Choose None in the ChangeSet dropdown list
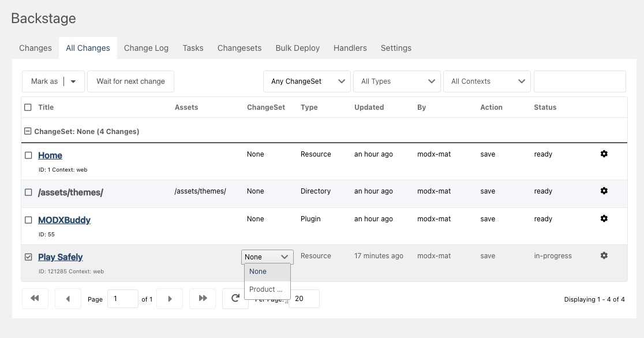 (x=267, y=272)
